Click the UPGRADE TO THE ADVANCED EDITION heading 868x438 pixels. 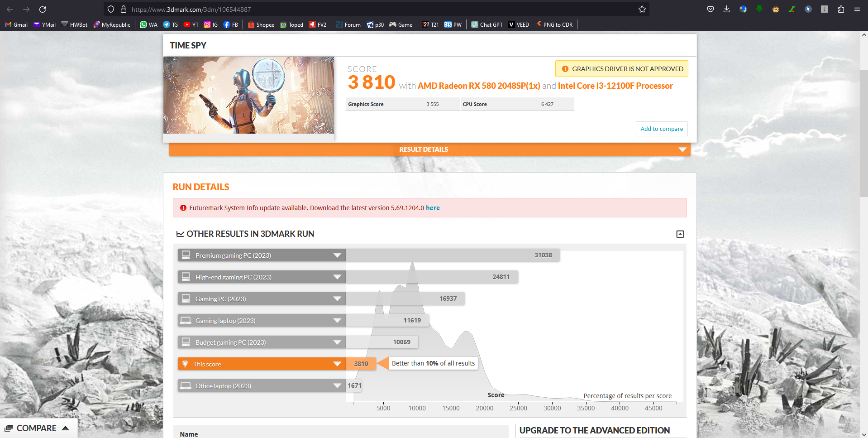(595, 430)
